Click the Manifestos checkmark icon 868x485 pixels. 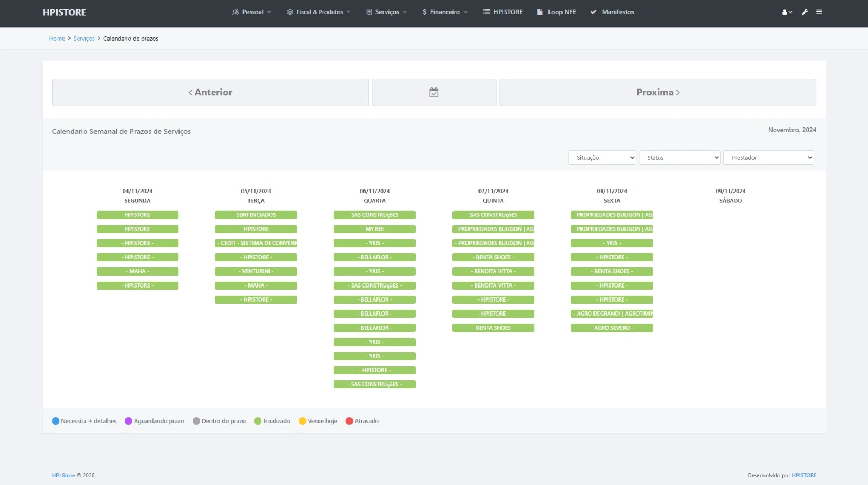tap(593, 12)
